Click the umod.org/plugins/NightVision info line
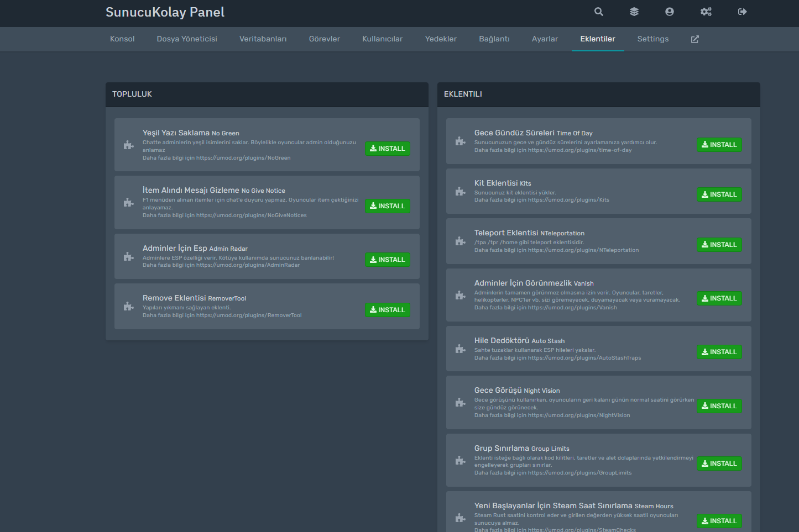This screenshot has height=532, width=799. (x=552, y=415)
